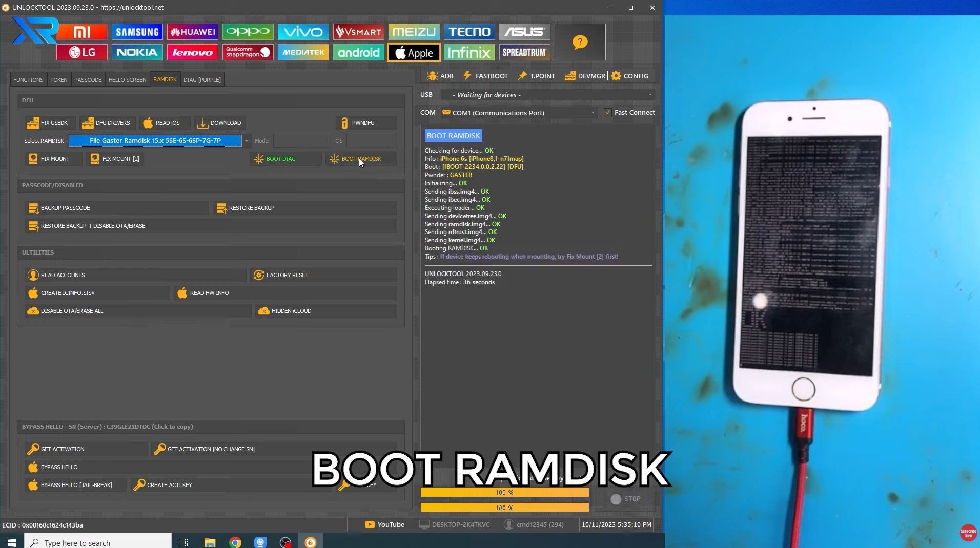Click the PWNDFU button
980x548 pixels.
pyautogui.click(x=366, y=123)
